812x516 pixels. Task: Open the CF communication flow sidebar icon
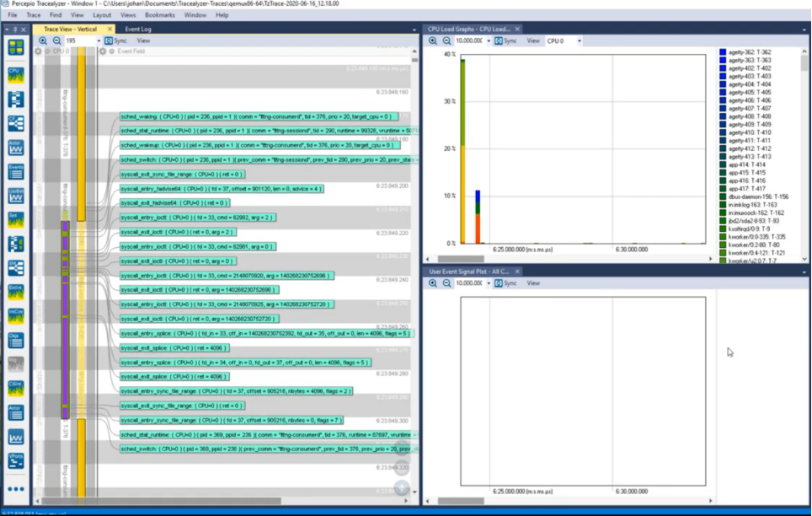[15, 123]
